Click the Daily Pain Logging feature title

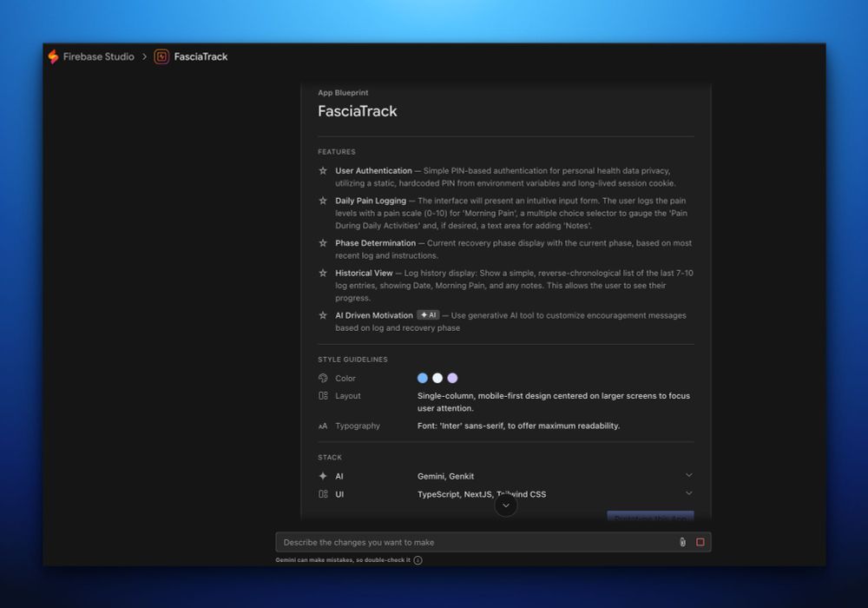click(371, 201)
